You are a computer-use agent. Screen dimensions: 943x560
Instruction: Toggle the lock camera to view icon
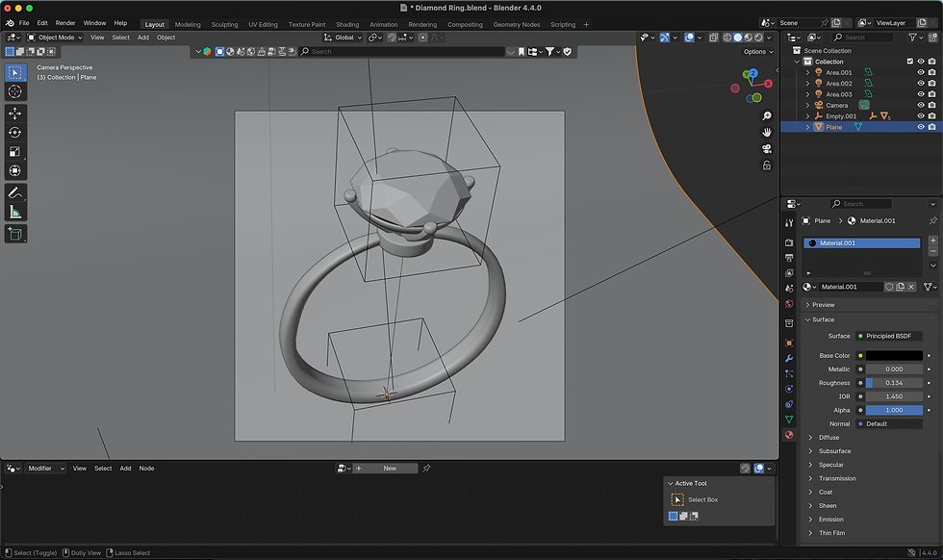[767, 165]
